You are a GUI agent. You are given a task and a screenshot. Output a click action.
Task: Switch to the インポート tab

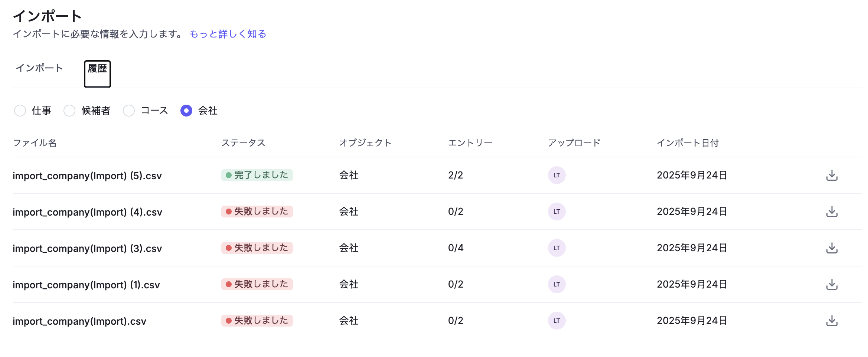[39, 68]
